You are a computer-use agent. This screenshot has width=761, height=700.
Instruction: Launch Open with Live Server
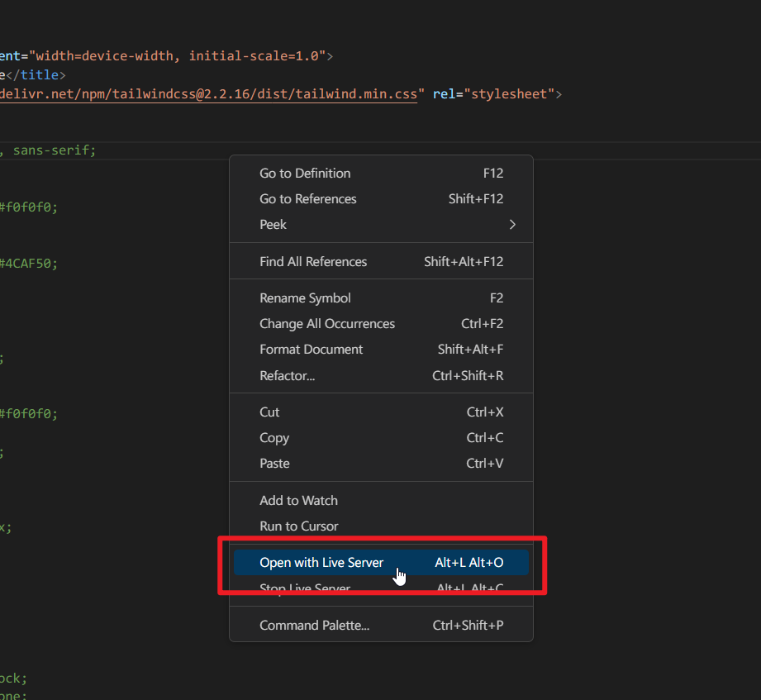(x=321, y=563)
